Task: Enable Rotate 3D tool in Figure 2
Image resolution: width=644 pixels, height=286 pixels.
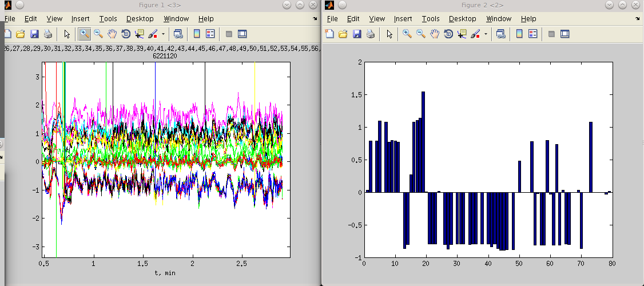Action: [x=448, y=34]
